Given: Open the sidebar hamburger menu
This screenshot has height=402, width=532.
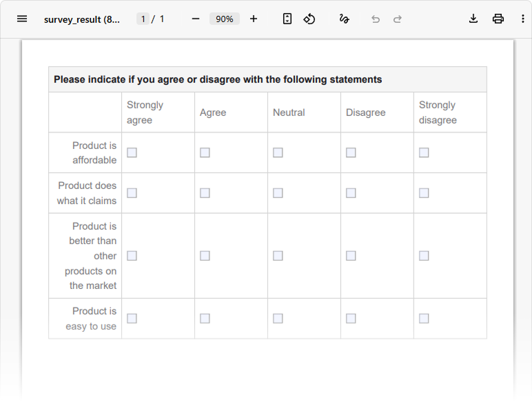Looking at the screenshot, I should point(22,19).
